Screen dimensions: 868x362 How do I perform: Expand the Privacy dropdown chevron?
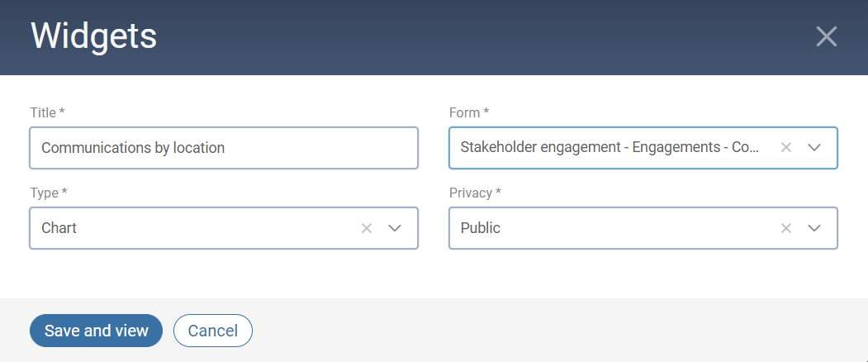pos(813,228)
